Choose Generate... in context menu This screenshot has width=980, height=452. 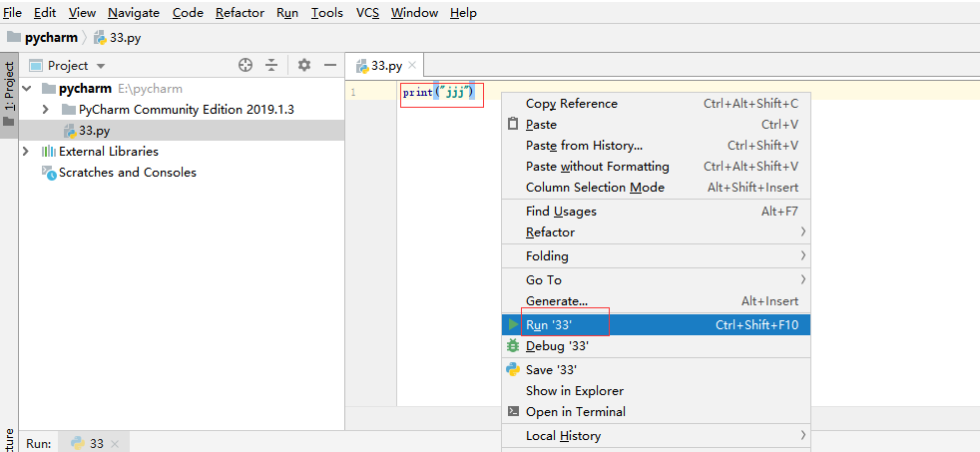(x=657, y=300)
